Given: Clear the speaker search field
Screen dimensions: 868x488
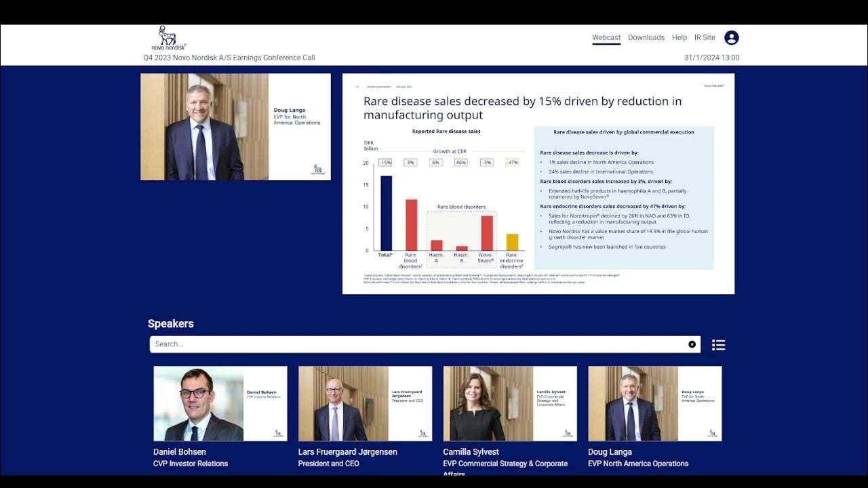Looking at the screenshot, I should click(692, 344).
